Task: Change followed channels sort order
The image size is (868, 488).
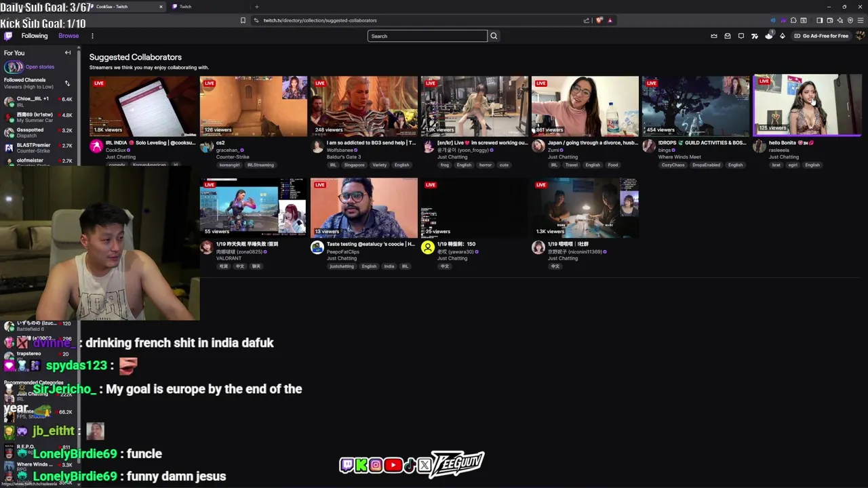Action: tap(67, 83)
